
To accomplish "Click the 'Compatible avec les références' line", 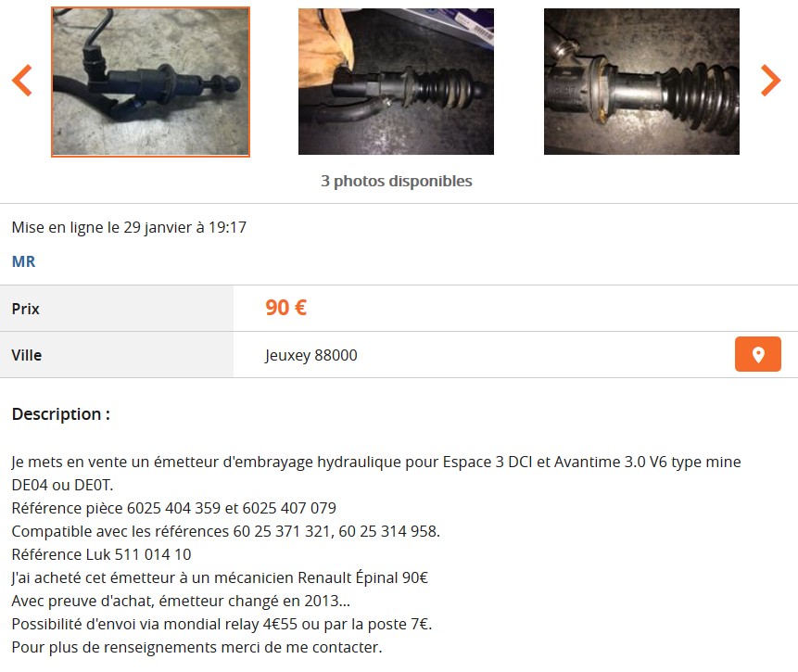I will [x=225, y=531].
